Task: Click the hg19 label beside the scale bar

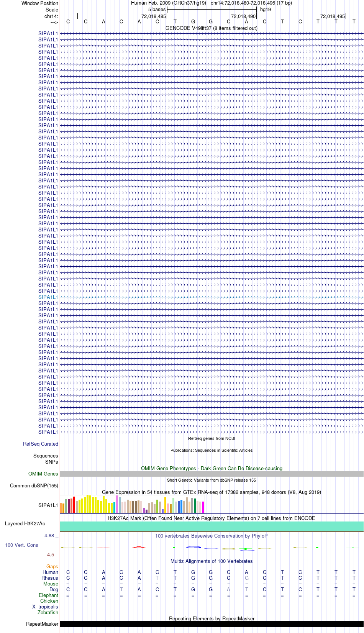Action: (266, 9)
